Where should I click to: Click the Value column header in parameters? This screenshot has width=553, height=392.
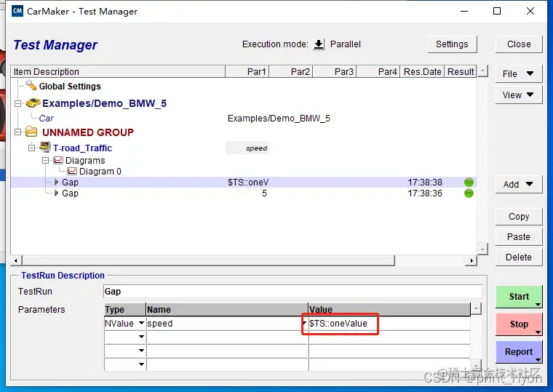click(389, 310)
